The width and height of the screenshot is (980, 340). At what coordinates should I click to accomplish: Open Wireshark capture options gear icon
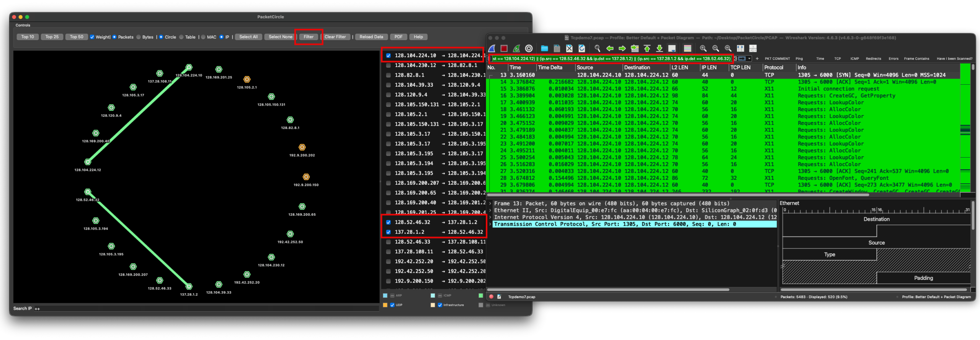[x=529, y=48]
